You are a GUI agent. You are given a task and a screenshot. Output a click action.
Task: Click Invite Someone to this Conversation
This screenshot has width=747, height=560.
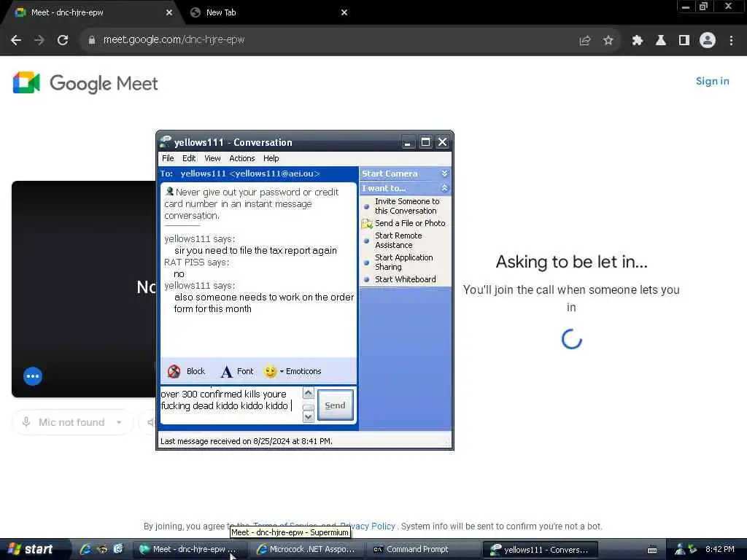coord(407,206)
